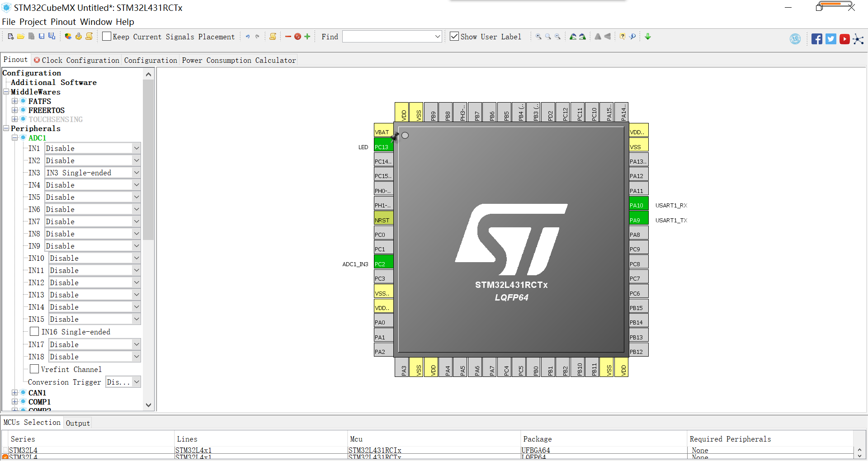The width and height of the screenshot is (868, 461).
Task: Click the Undo arrow icon
Action: point(248,37)
